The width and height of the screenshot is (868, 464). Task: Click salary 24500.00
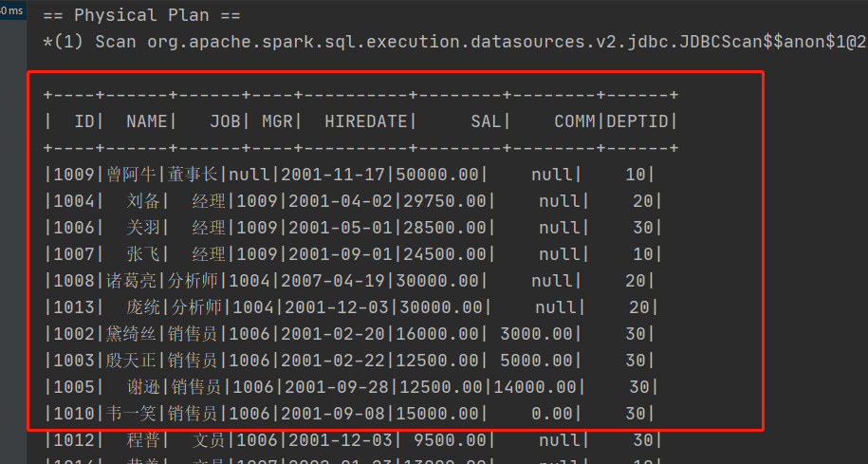(x=445, y=254)
